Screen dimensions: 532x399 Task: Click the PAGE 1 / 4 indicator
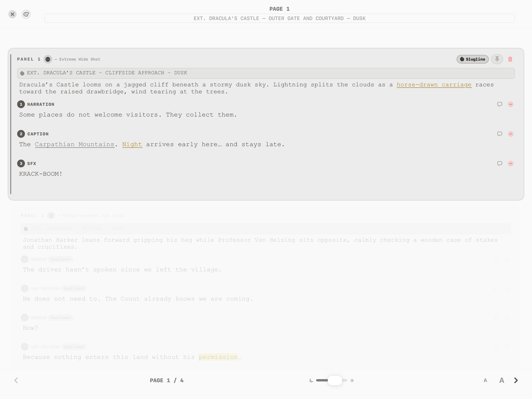point(167,380)
